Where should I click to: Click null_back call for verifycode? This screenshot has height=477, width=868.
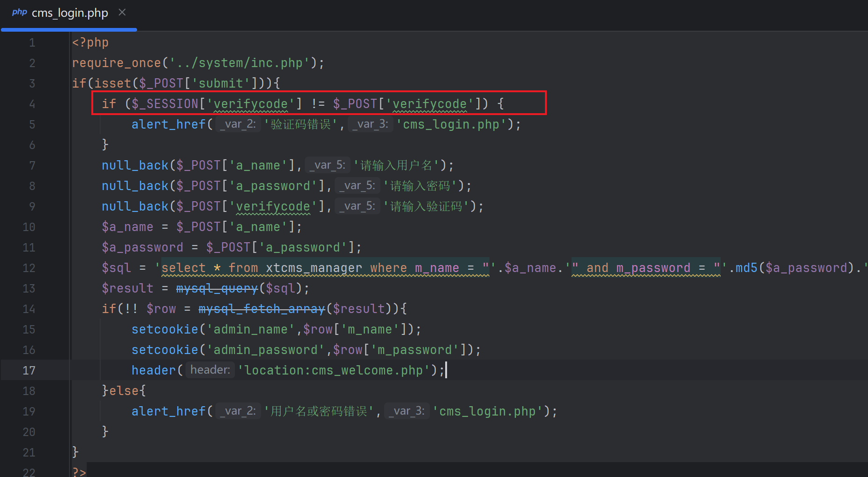pos(135,206)
